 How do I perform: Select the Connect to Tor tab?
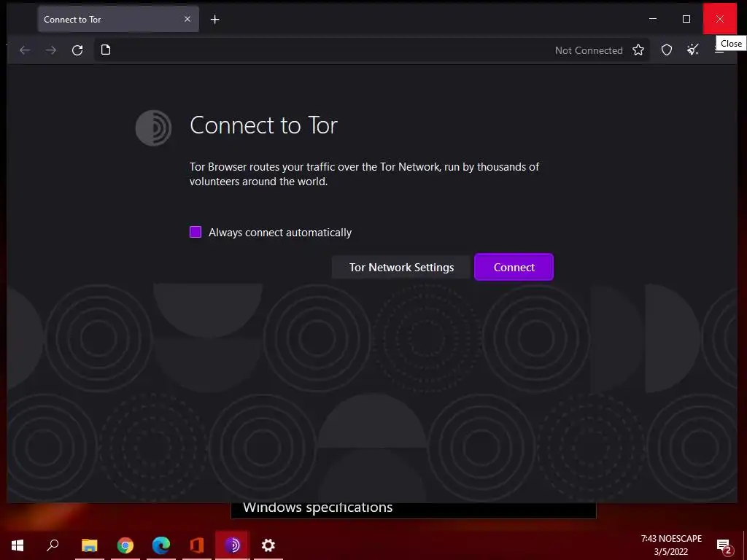118,19
